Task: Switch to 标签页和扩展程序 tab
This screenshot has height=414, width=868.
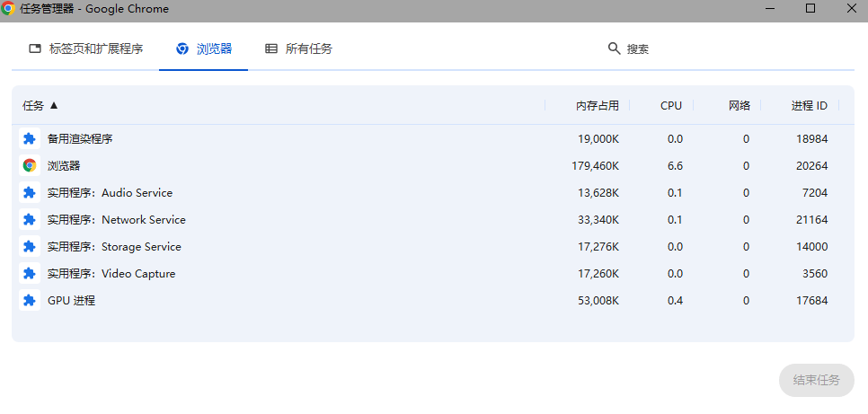Action: click(85, 48)
